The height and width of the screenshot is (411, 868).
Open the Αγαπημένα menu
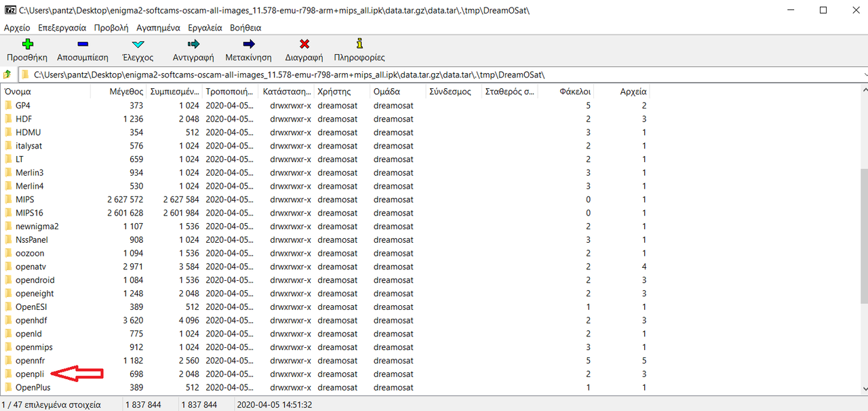tap(158, 28)
